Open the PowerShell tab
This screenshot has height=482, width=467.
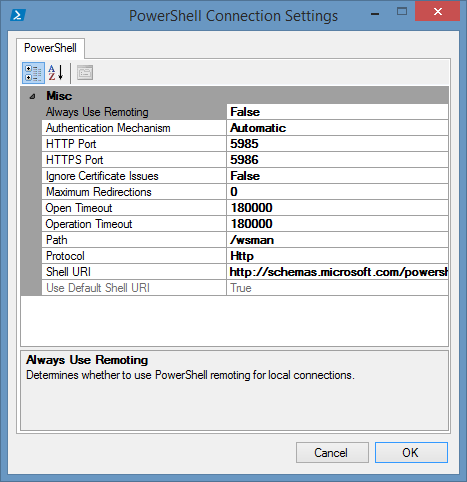pos(50,48)
